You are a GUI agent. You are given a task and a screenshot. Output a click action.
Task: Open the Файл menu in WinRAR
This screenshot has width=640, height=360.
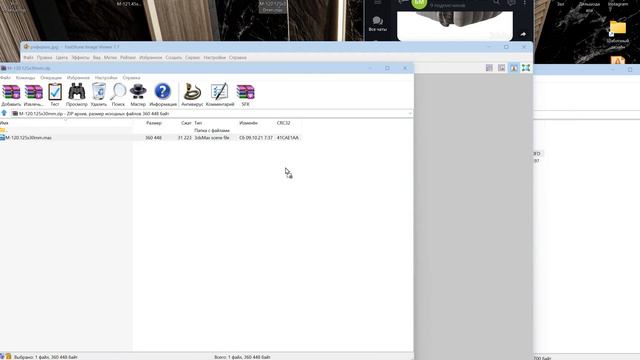click(5, 78)
